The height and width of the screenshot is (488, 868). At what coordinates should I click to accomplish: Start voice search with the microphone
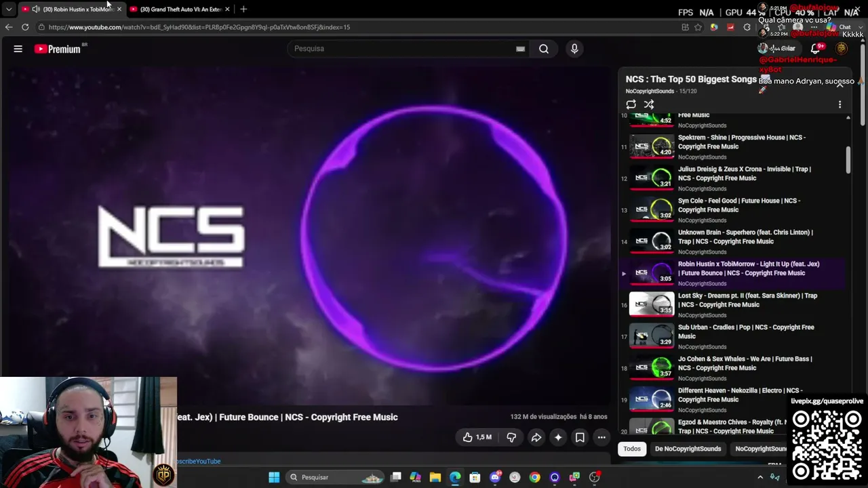tap(574, 49)
